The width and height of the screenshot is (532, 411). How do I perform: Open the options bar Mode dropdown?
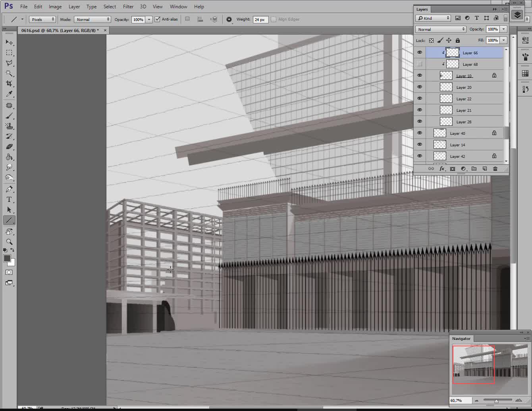92,19
